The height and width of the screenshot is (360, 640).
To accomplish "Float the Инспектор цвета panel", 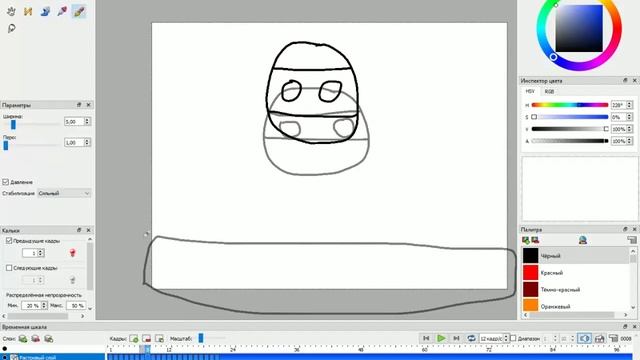I will 625,81.
